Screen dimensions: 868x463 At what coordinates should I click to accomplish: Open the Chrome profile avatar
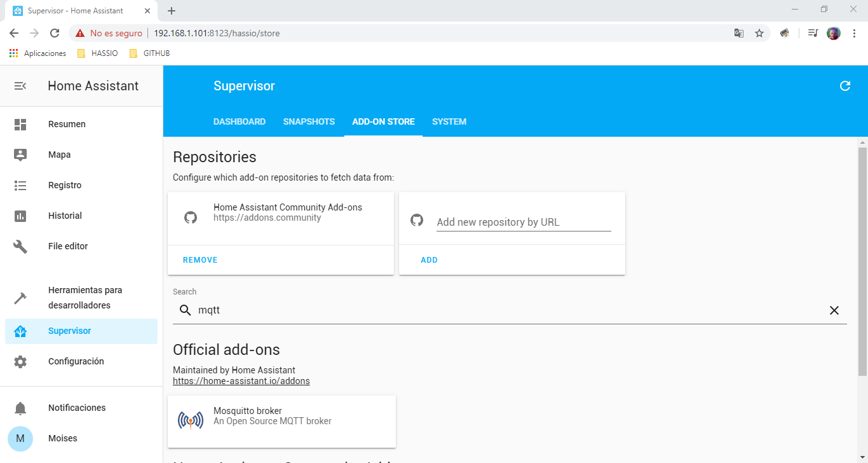tap(834, 33)
